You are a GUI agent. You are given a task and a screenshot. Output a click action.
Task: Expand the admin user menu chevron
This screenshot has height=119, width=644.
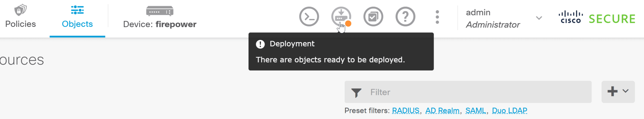(x=539, y=18)
